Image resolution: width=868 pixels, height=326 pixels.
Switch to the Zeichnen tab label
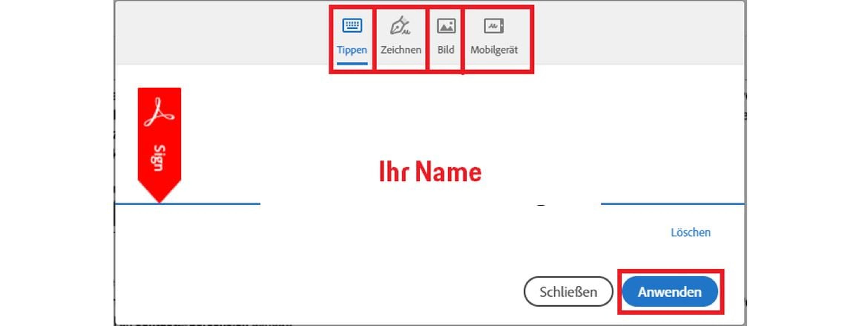tap(401, 50)
